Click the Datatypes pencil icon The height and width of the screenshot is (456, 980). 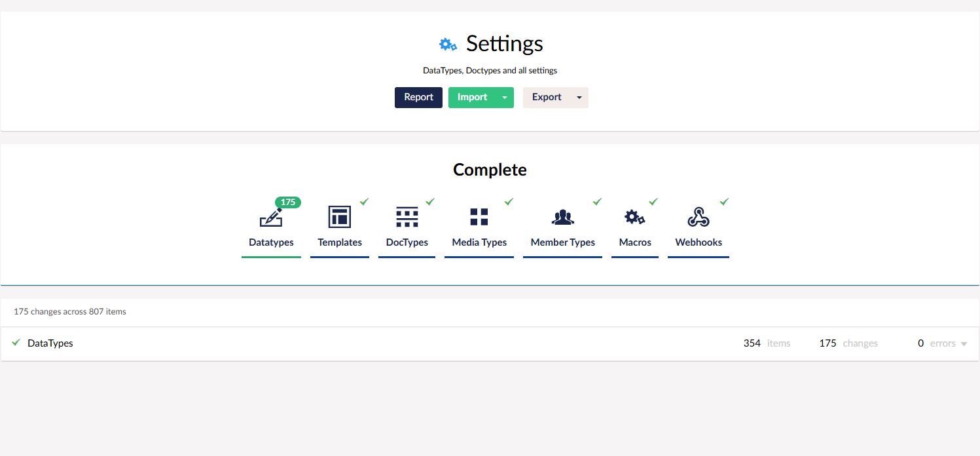pos(270,218)
